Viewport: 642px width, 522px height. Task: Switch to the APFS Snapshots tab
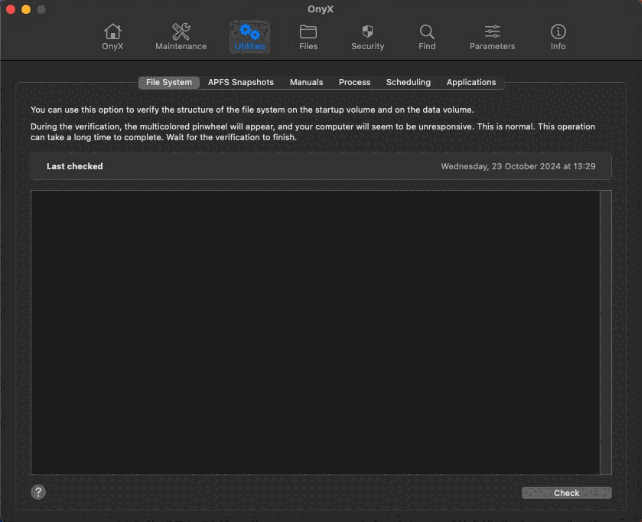(241, 82)
